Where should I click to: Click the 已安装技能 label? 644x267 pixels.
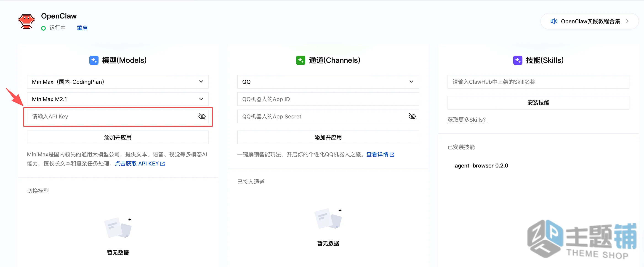point(461,147)
